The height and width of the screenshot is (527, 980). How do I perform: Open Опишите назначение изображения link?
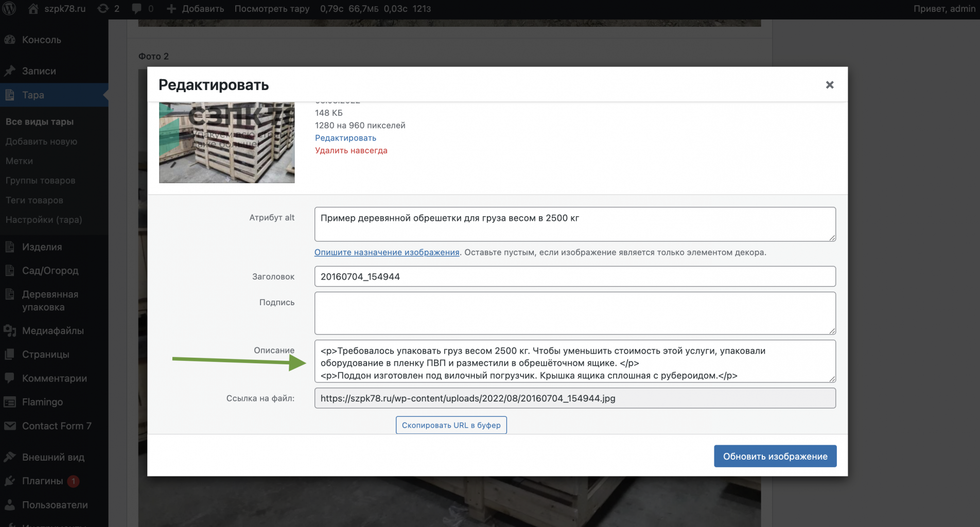(387, 252)
